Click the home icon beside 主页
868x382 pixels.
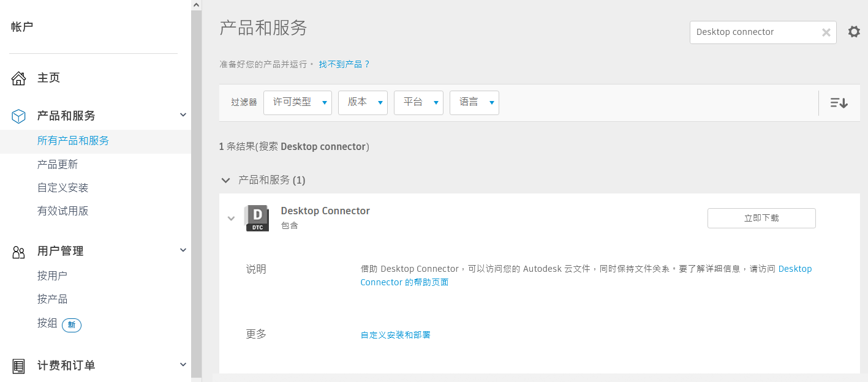[x=19, y=78]
